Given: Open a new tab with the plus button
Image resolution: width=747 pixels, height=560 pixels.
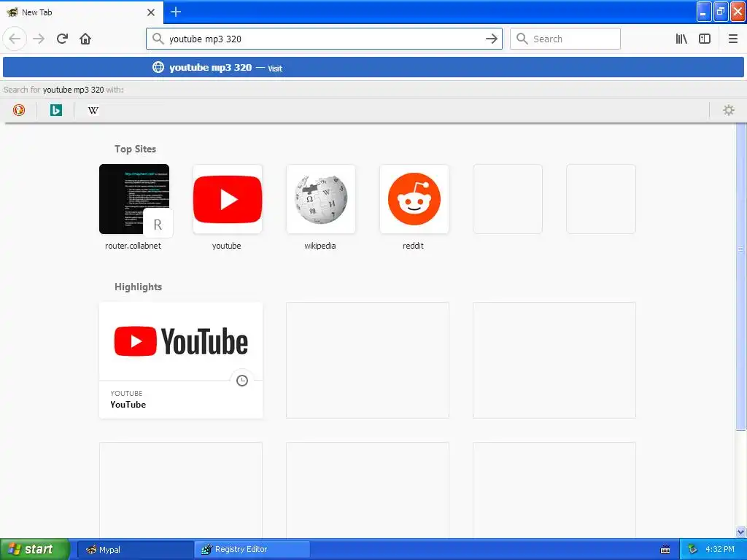Looking at the screenshot, I should pos(176,12).
